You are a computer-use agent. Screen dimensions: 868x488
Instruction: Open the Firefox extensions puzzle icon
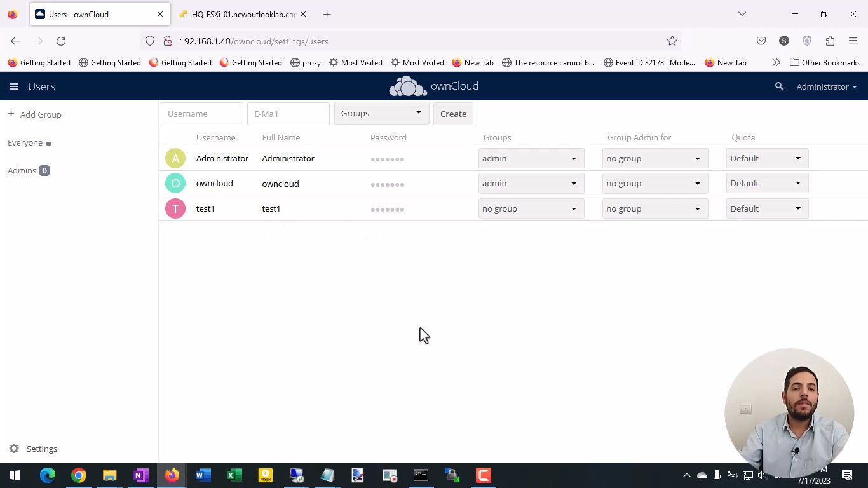(x=830, y=41)
